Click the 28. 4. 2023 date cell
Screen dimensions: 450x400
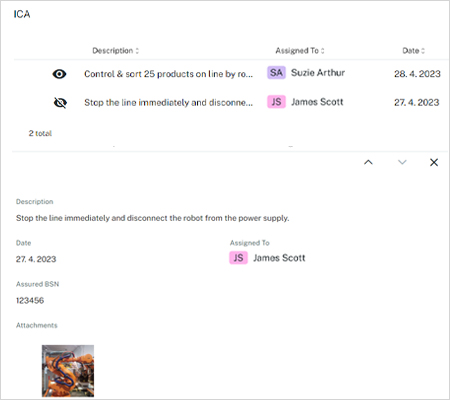tap(417, 74)
